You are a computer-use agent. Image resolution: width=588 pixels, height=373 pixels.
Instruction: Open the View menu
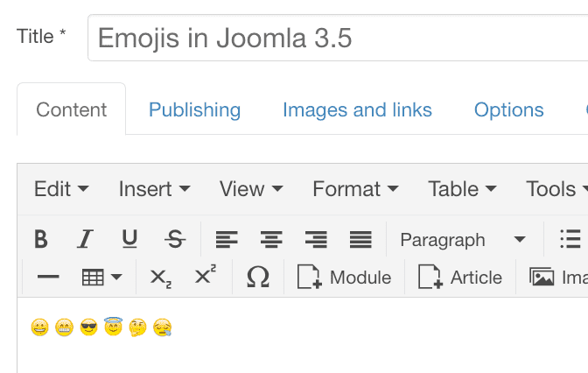point(251,189)
